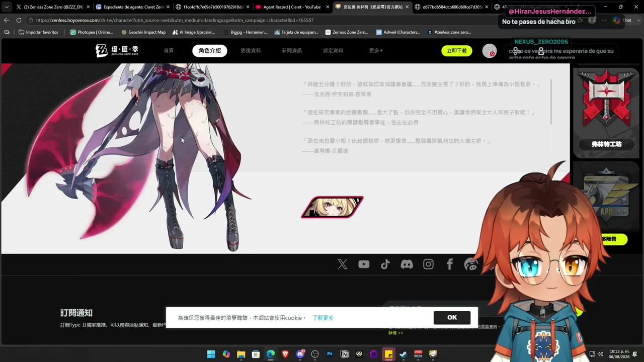Open the 了解更多 cookie link
The height and width of the screenshot is (362, 644).
coord(323,318)
